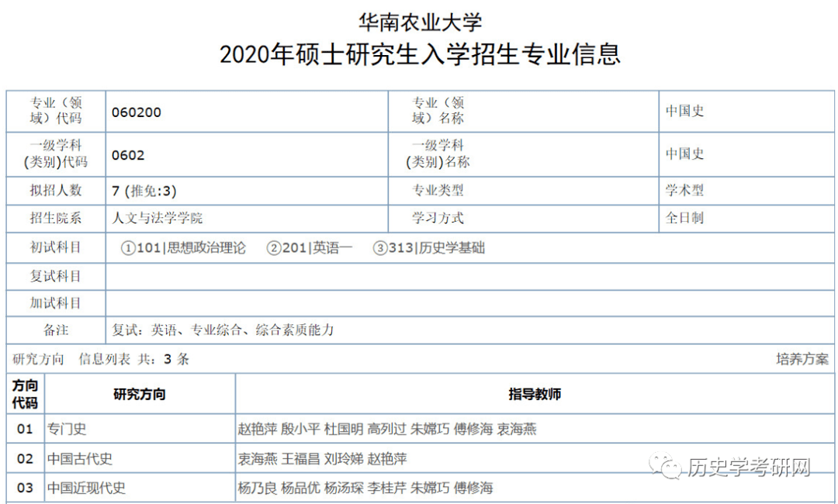Select the 中国古代史 research direction
838x504 pixels.
(x=80, y=458)
